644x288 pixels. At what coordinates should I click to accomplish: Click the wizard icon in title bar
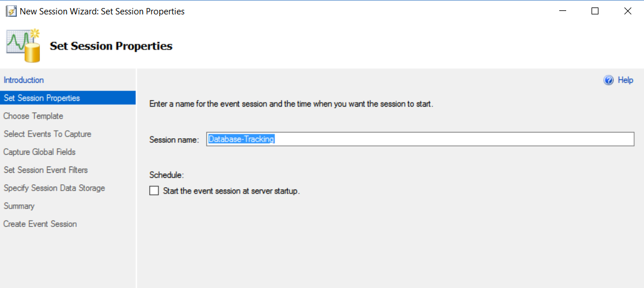[11, 11]
